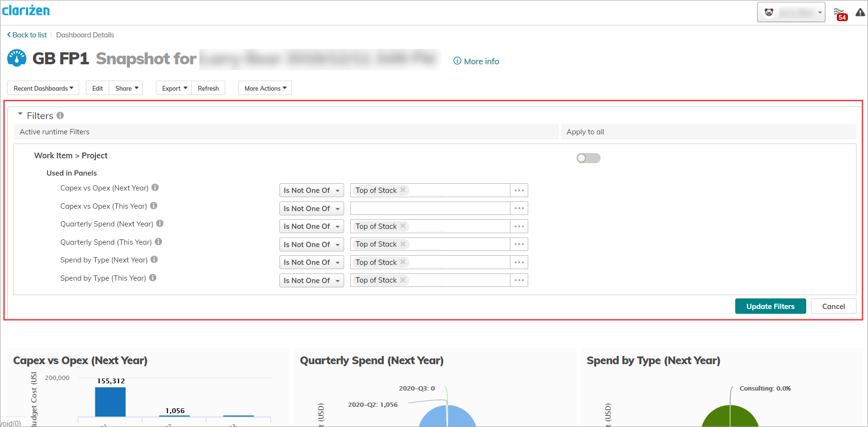
Task: Toggle Apply to all switch for Work Item > Project
Action: [589, 158]
